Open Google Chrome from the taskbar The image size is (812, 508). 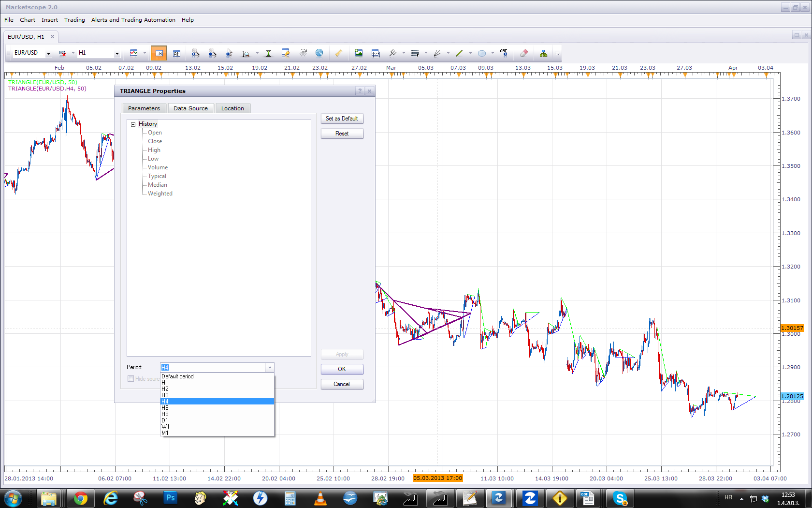coord(80,498)
